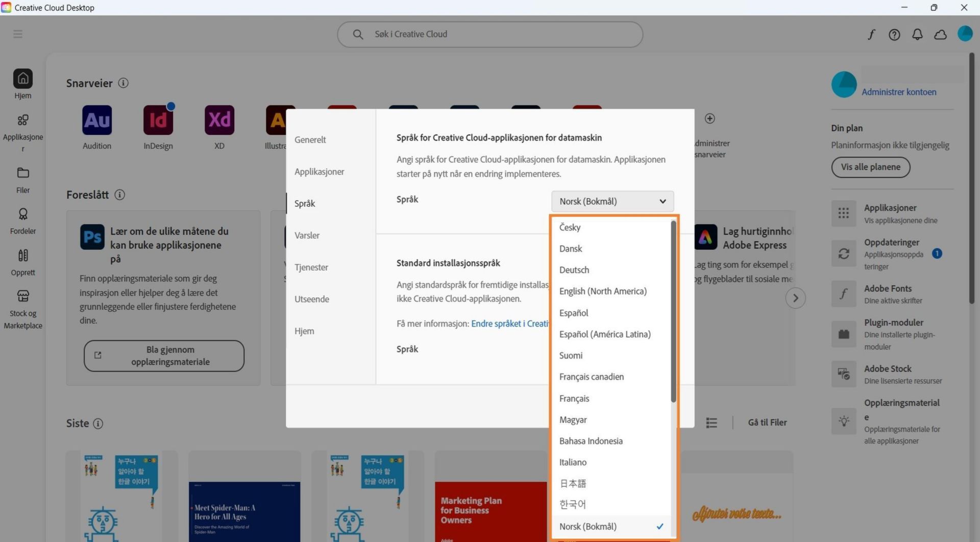This screenshot has width=980, height=542.
Task: Click Bla gjennom opplæringsmateriale button
Action: (x=164, y=356)
